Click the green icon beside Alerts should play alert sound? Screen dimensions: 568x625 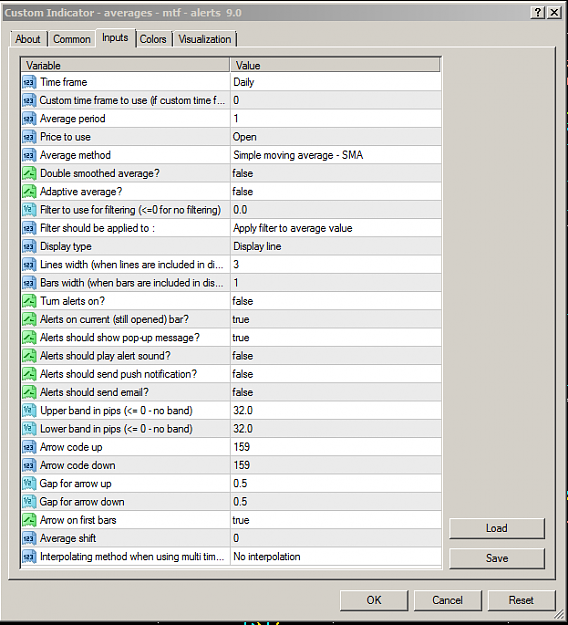[x=29, y=356]
